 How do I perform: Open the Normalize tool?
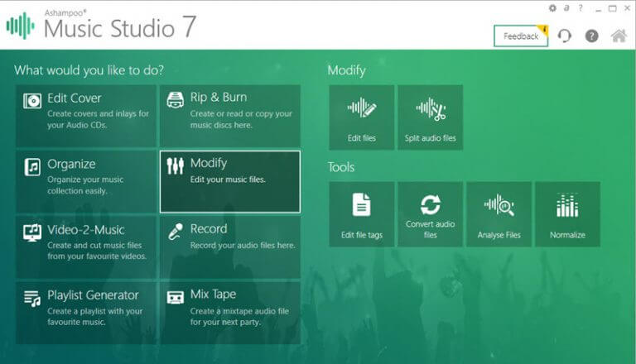pos(567,214)
